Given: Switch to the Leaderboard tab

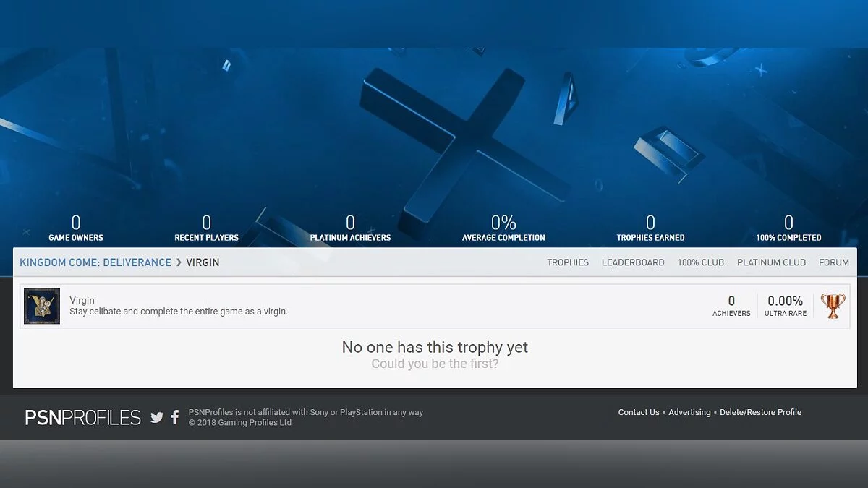Looking at the screenshot, I should [633, 262].
